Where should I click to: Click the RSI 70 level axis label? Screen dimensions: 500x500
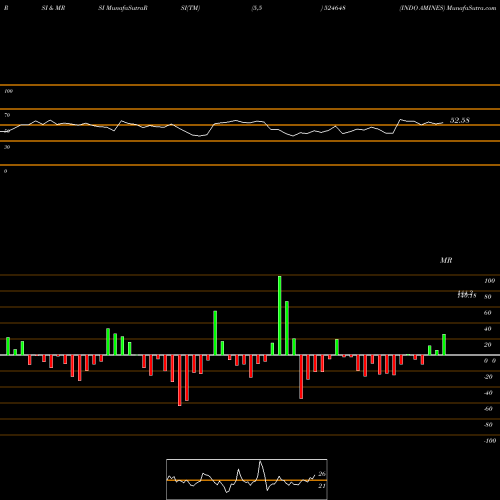[x=7, y=115]
